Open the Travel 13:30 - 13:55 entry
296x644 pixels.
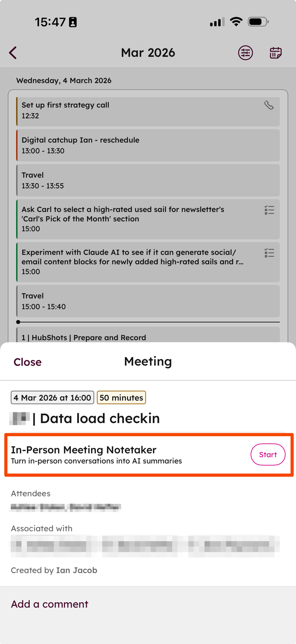(148, 180)
